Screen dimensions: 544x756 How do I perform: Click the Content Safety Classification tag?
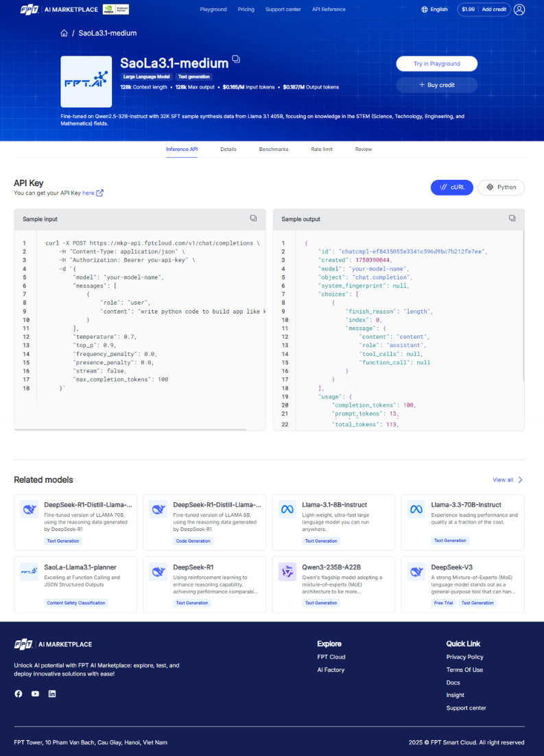76,603
